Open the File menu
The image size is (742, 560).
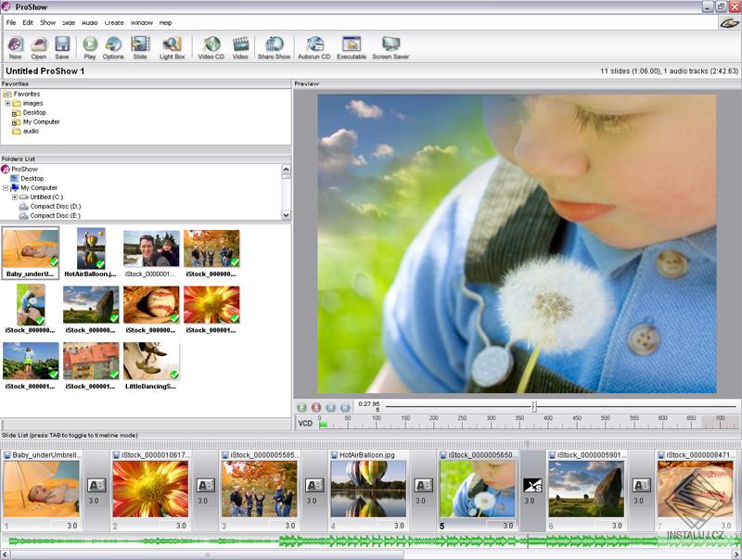tap(11, 22)
